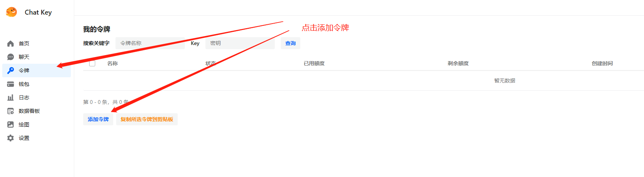Click the 复制所选令牌到剪贴板 button

coord(147,119)
